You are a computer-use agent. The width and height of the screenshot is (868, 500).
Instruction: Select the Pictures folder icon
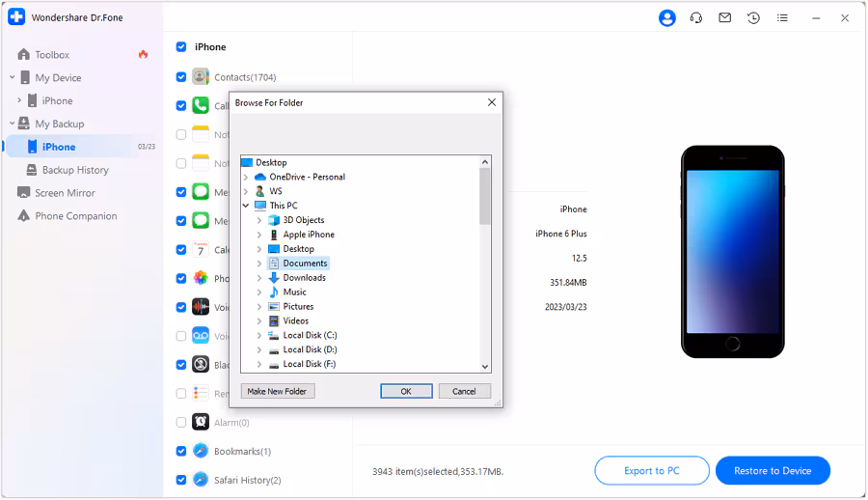click(274, 307)
